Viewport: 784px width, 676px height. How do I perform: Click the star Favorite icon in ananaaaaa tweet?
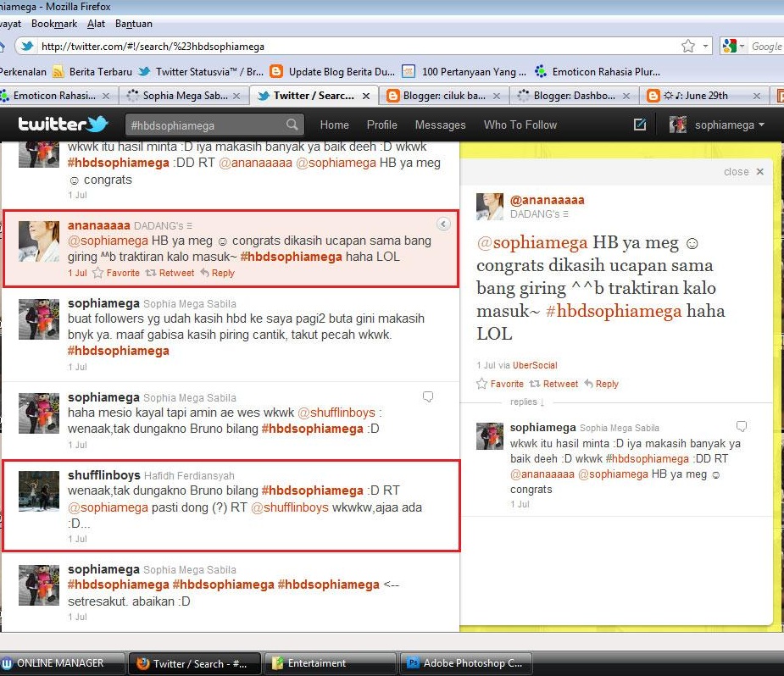tap(98, 273)
